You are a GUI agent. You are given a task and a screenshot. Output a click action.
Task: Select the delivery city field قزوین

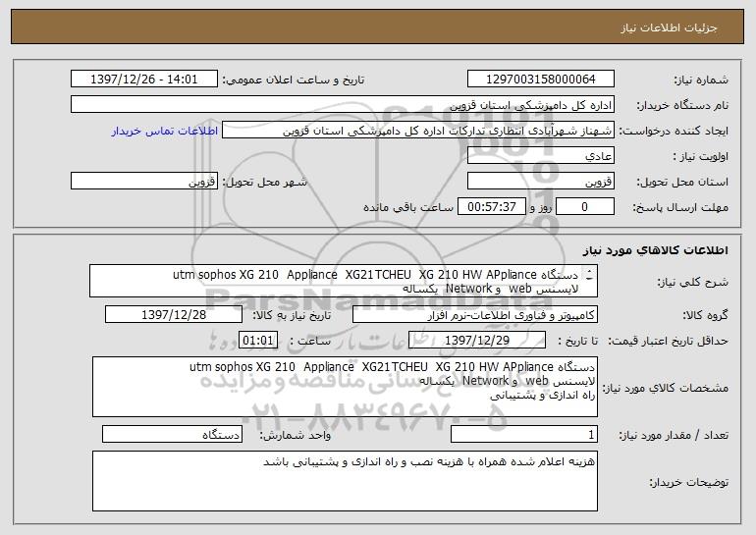pyautogui.click(x=144, y=182)
